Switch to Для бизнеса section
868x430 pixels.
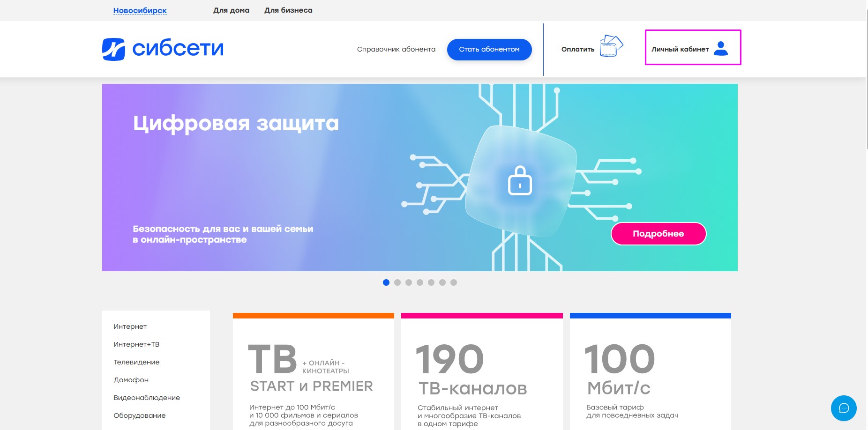[288, 10]
